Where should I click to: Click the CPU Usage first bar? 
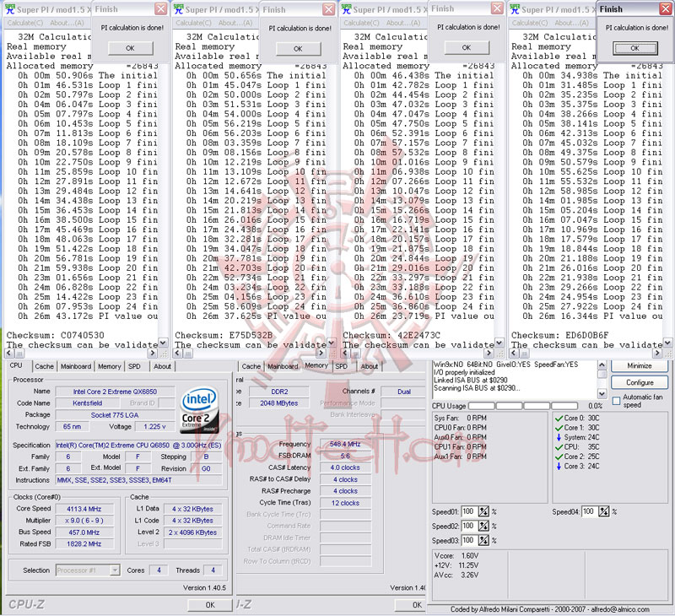[481, 406]
